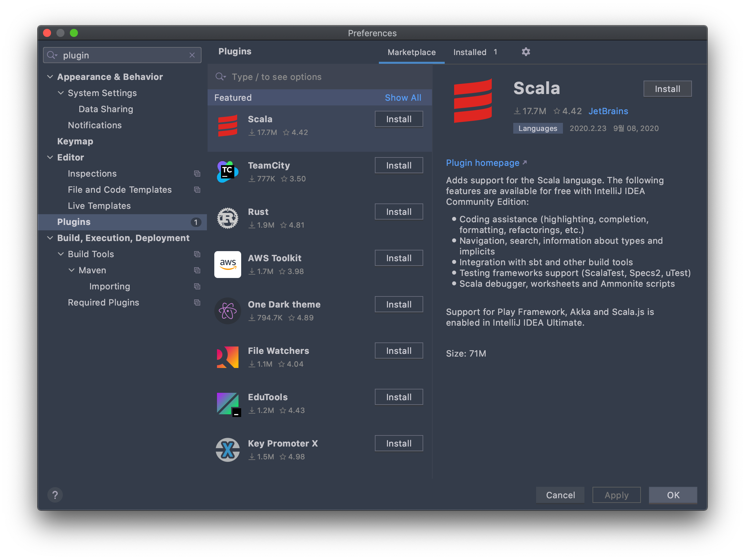The height and width of the screenshot is (560, 745).
Task: Click Show All featured plugins
Action: 403,98
